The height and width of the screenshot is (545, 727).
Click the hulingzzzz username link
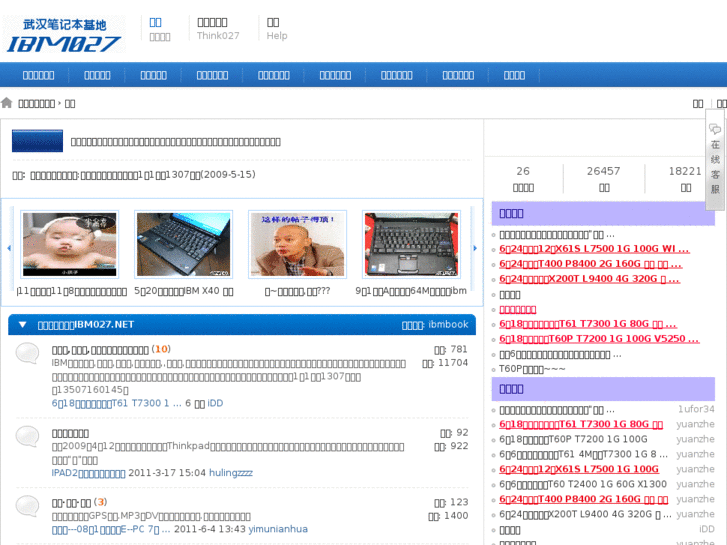(x=231, y=473)
